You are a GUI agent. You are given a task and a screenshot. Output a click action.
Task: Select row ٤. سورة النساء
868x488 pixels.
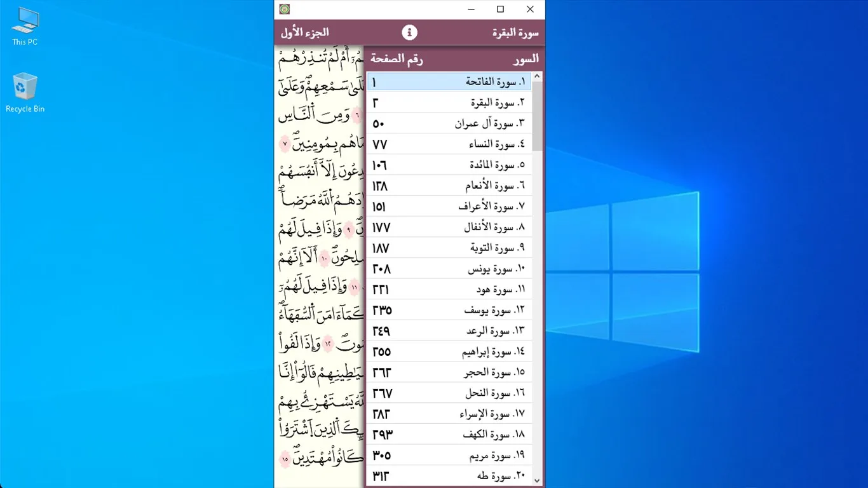coord(449,144)
